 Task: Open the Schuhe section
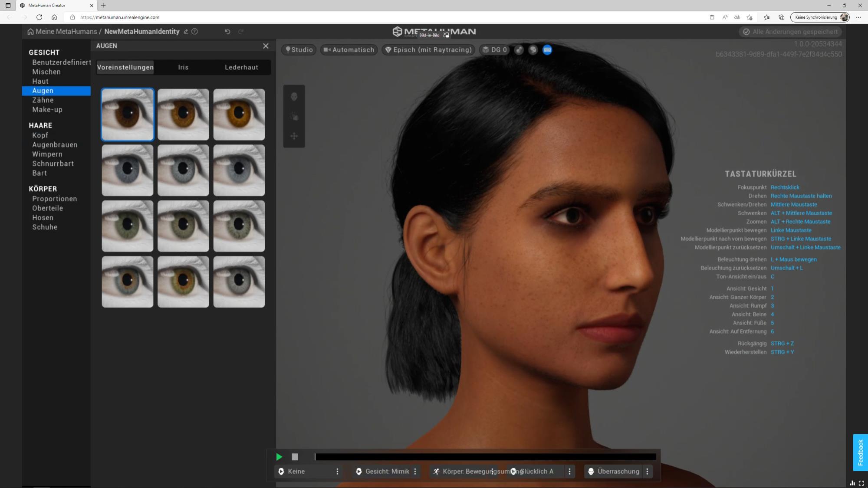pyautogui.click(x=45, y=227)
